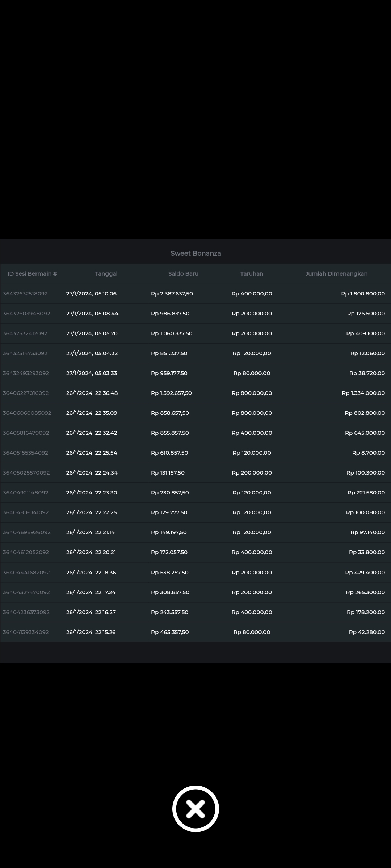Click the Tanggal column header
Viewport: 391px width, 868px height.
(106, 274)
